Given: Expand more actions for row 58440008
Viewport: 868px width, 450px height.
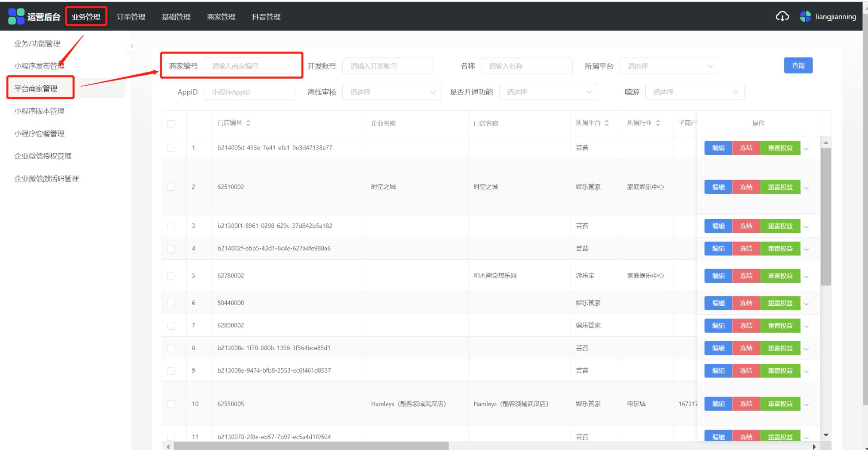Looking at the screenshot, I should (806, 304).
